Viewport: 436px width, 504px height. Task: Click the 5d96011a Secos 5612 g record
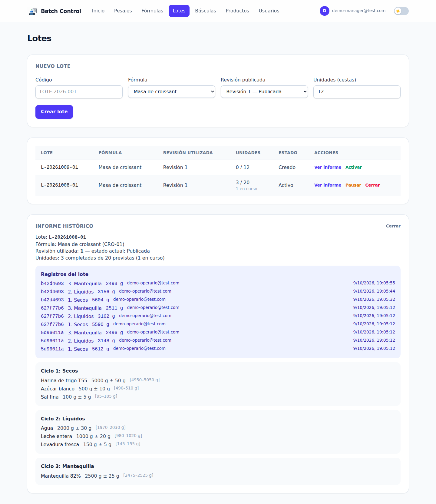(x=218, y=349)
